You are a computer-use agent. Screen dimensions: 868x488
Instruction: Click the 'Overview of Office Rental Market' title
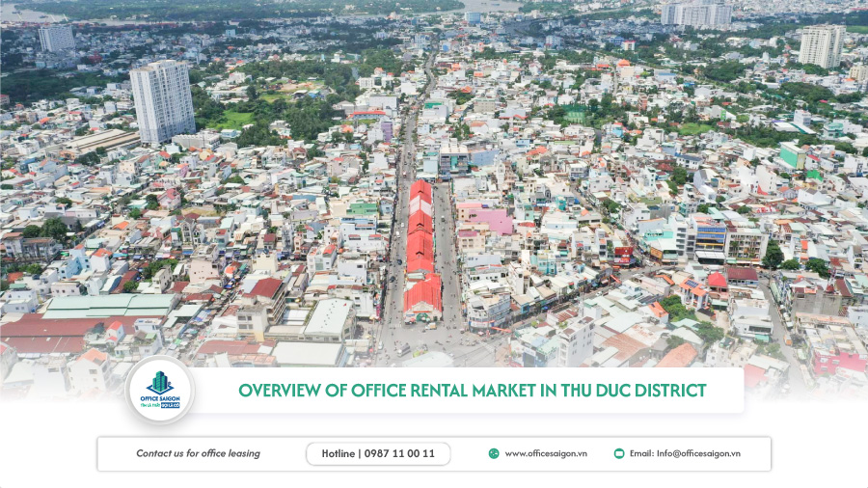click(x=473, y=391)
